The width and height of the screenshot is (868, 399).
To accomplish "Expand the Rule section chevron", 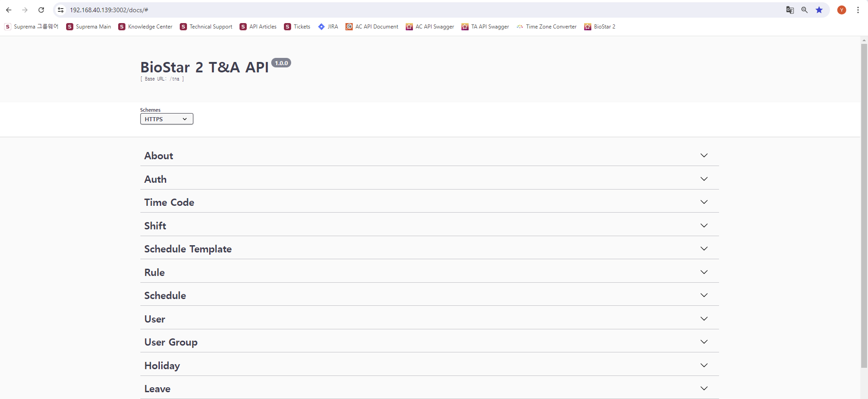I will click(704, 272).
